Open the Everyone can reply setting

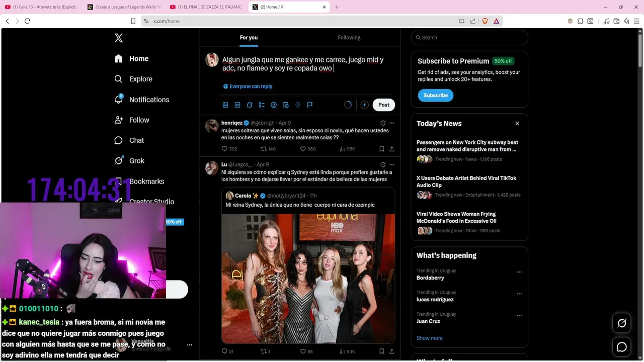coord(248,86)
